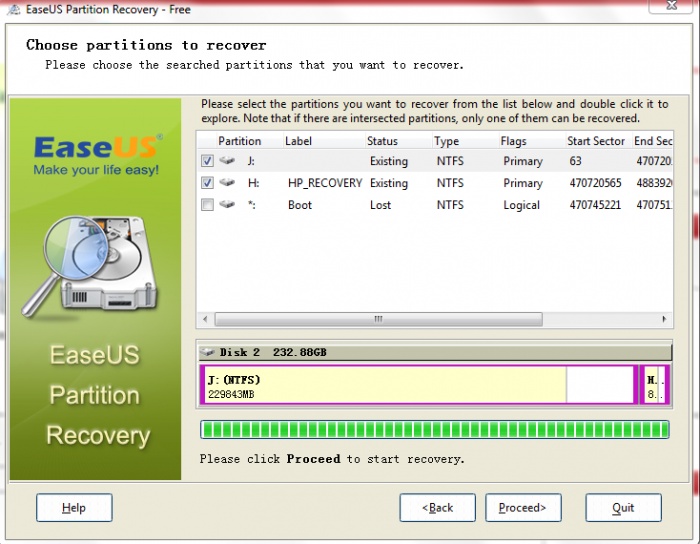Click the start sector value 63

575,161
